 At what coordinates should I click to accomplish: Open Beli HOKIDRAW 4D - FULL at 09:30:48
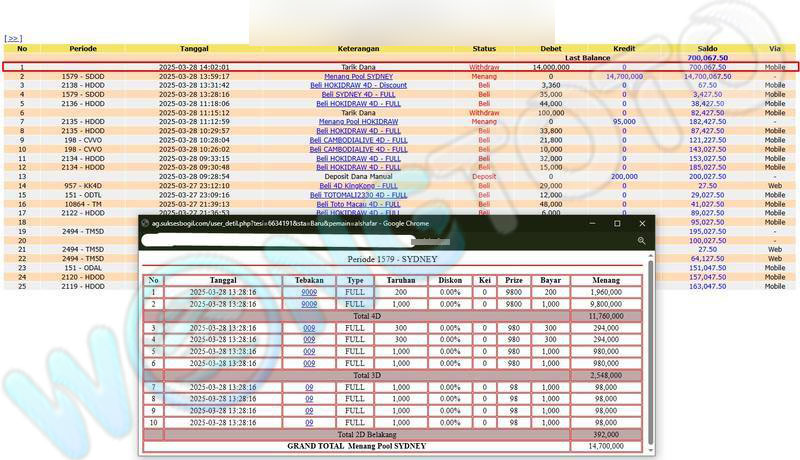[x=358, y=167]
